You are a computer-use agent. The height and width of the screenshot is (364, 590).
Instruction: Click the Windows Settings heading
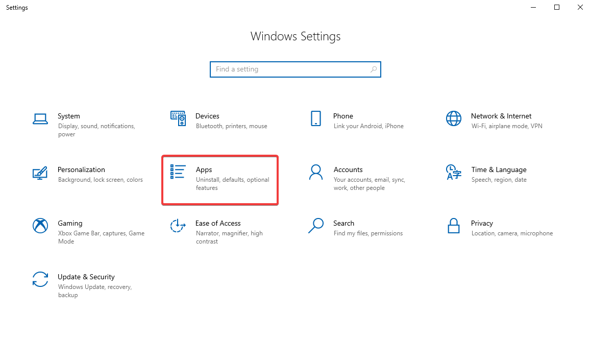(x=295, y=36)
